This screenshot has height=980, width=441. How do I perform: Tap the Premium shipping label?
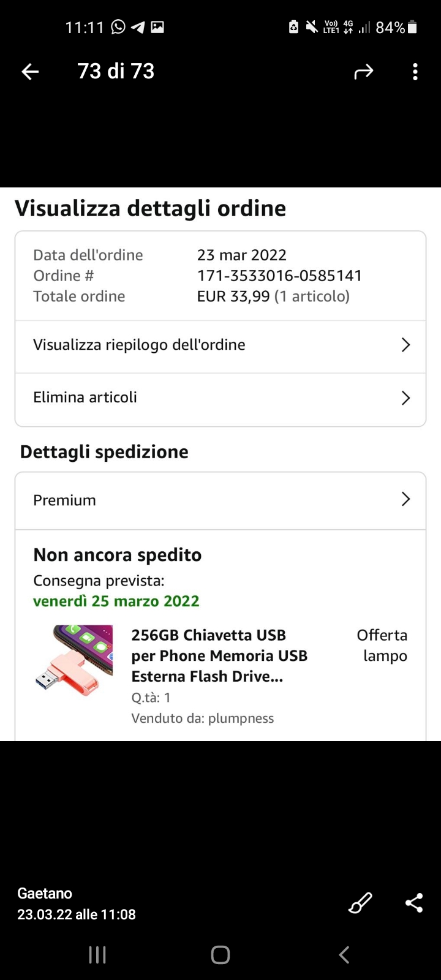64,500
